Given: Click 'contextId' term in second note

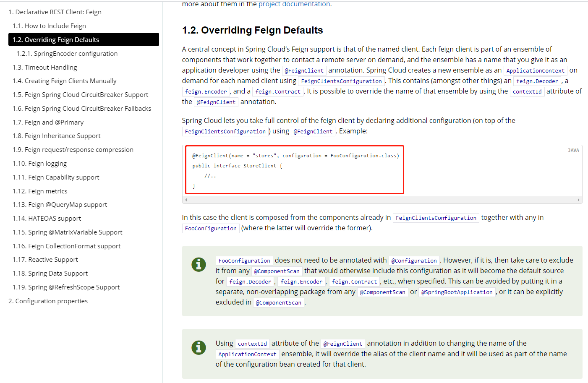Looking at the screenshot, I should click(x=252, y=344).
